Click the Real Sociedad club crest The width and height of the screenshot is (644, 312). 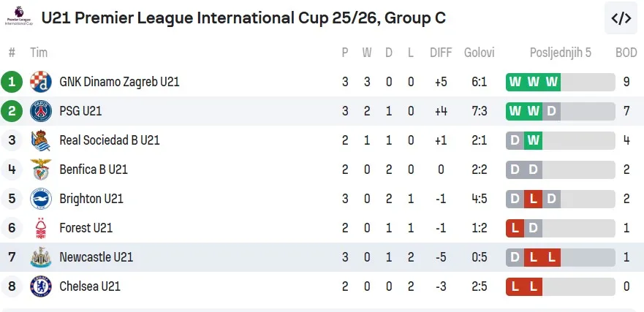tap(41, 140)
